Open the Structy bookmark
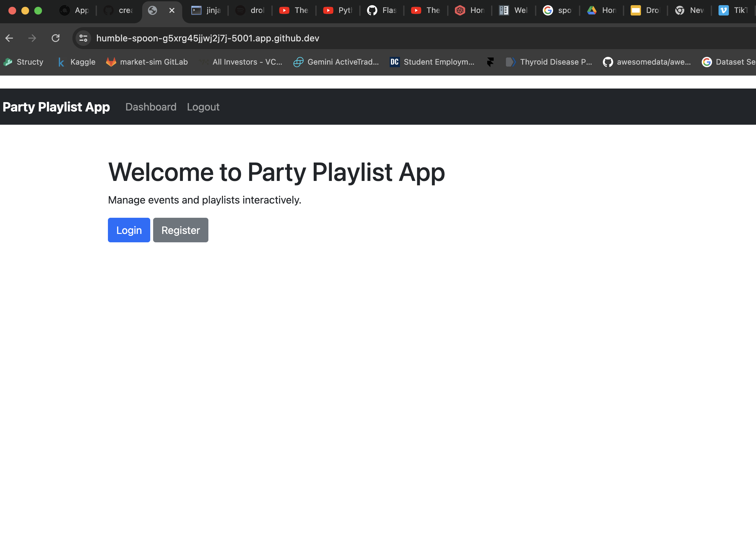This screenshot has height=557, width=756. [x=24, y=62]
